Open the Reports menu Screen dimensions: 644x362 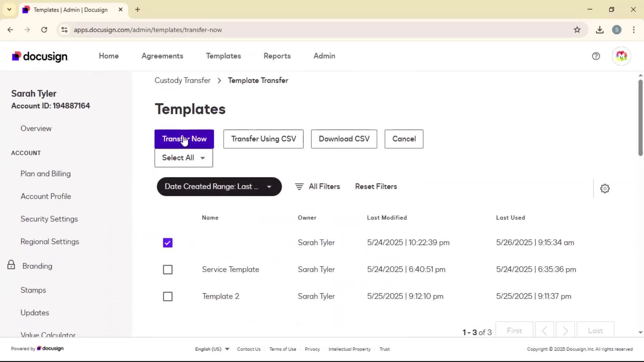click(277, 56)
